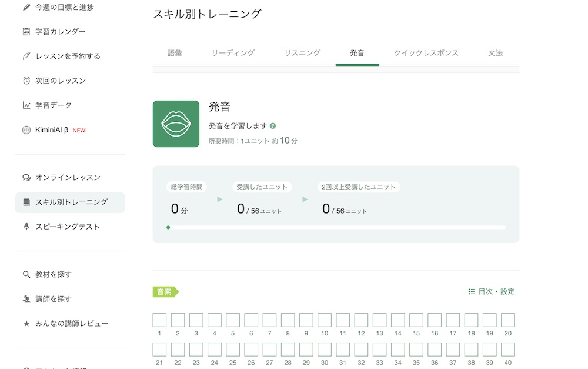
Task: Click the calendar icon next to 学習カレンダー
Action: coord(26,32)
